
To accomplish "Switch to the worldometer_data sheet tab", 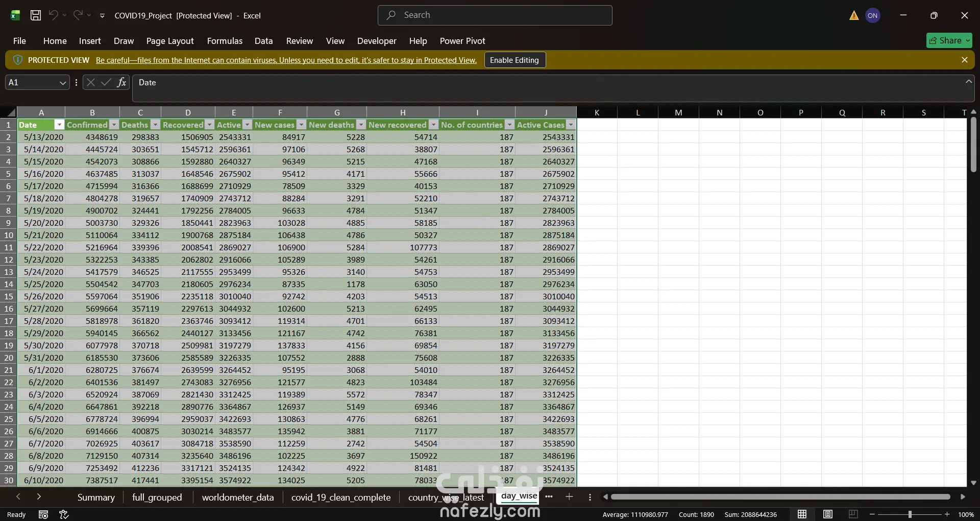I will click(238, 497).
